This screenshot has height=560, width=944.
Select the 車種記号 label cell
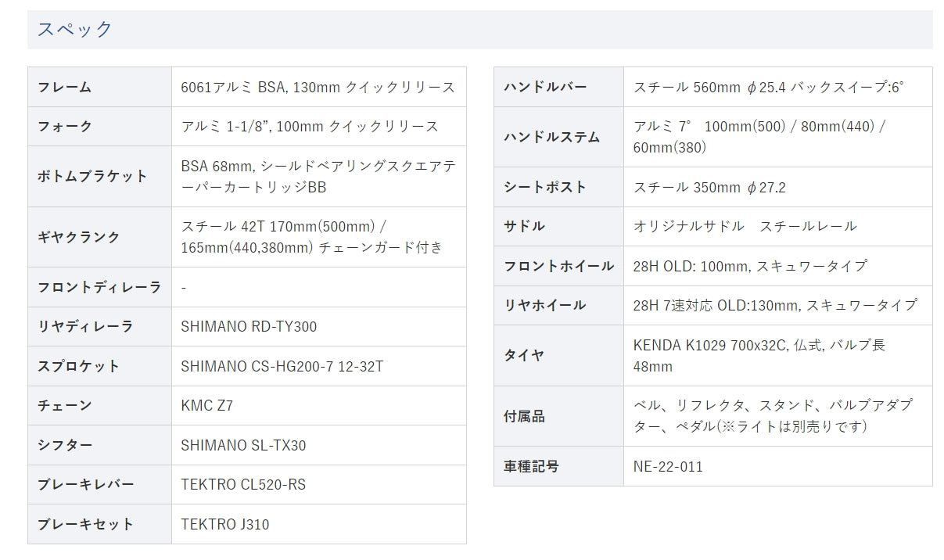tap(558, 466)
